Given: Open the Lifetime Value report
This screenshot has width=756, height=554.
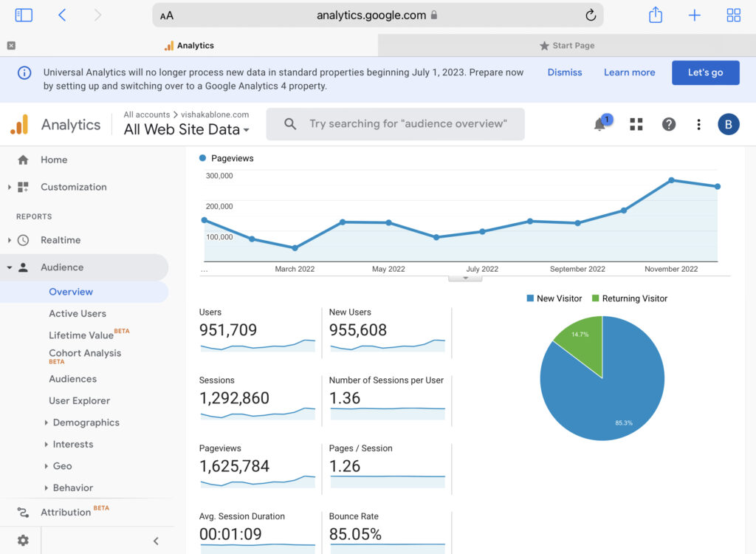Looking at the screenshot, I should tap(81, 335).
